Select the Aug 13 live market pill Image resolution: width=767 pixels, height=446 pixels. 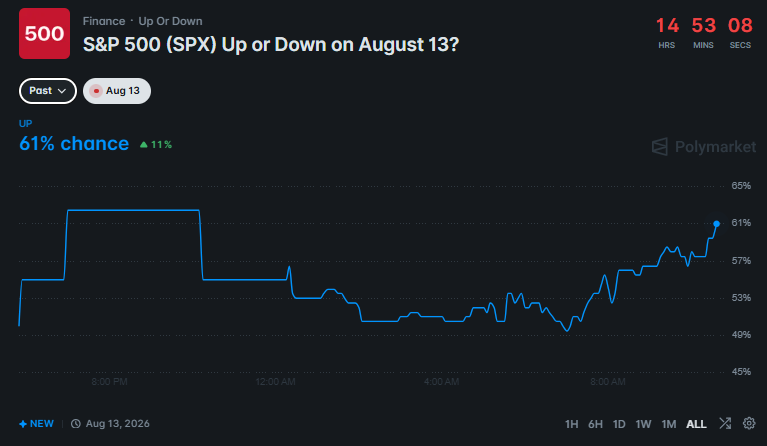117,91
